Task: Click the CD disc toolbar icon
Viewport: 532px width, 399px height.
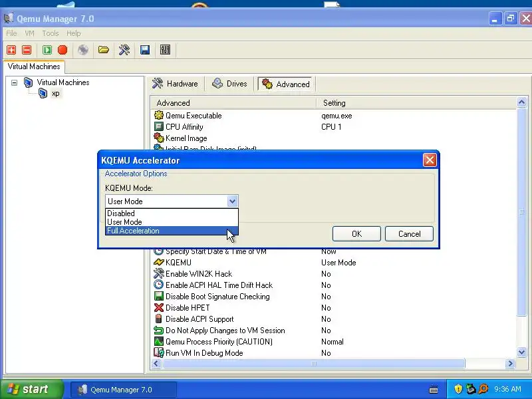Action: pos(83,50)
